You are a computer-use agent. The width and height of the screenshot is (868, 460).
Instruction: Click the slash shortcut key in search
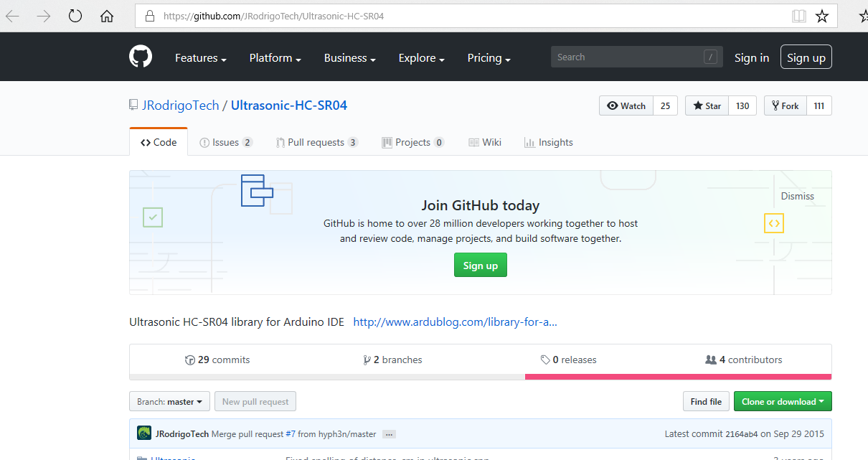[x=711, y=57]
